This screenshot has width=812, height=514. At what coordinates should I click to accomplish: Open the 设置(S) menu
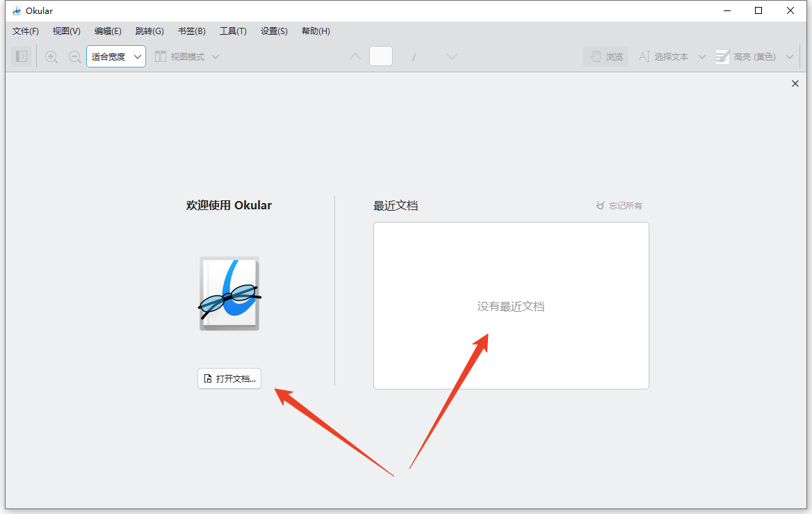[x=274, y=31]
